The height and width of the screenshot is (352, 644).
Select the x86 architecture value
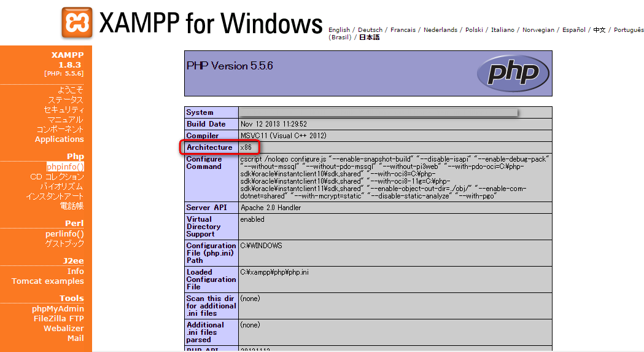pyautogui.click(x=246, y=147)
